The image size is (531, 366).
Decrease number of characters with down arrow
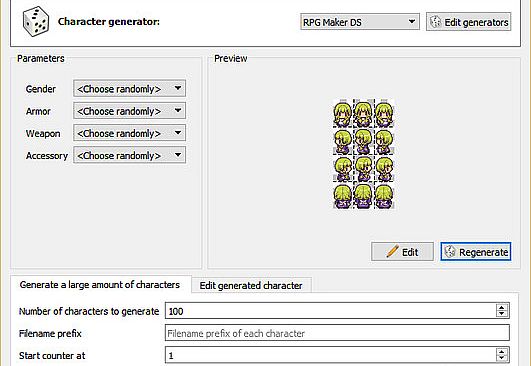pyautogui.click(x=502, y=314)
